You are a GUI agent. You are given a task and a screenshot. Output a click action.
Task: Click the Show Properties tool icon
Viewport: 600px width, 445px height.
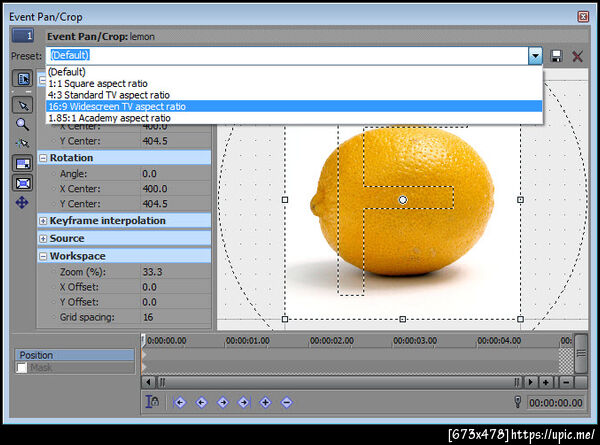coord(23,79)
